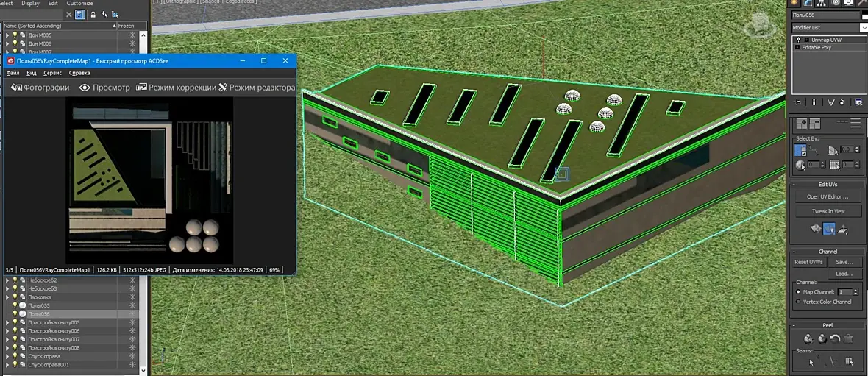This screenshot has width=868, height=376.
Task: Click Reset UVWs button
Action: tap(809, 263)
